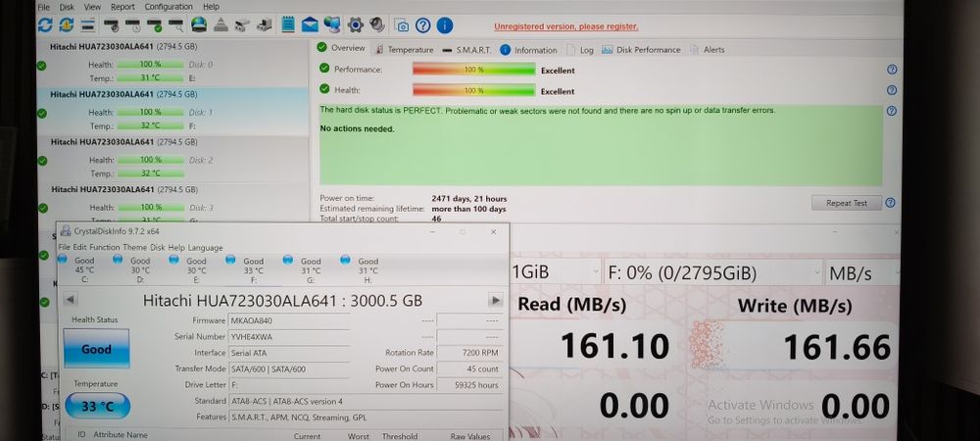Image resolution: width=980 pixels, height=441 pixels.
Task: Open Theme menu in CrystalDiskInfo
Action: click(x=134, y=247)
